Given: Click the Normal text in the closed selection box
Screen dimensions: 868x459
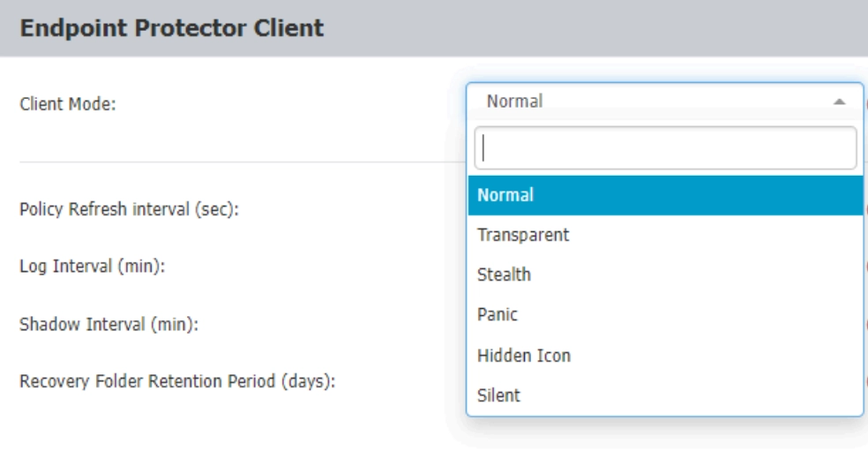Looking at the screenshot, I should tap(515, 102).
